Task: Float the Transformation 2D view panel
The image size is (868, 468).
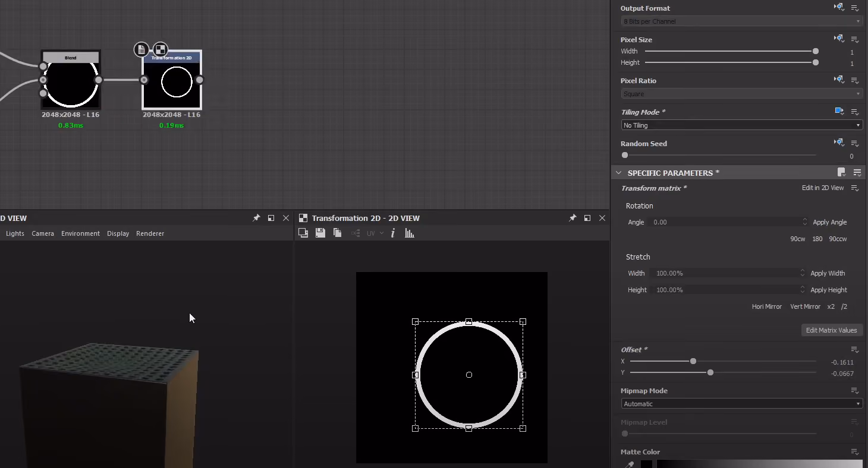Action: click(587, 218)
